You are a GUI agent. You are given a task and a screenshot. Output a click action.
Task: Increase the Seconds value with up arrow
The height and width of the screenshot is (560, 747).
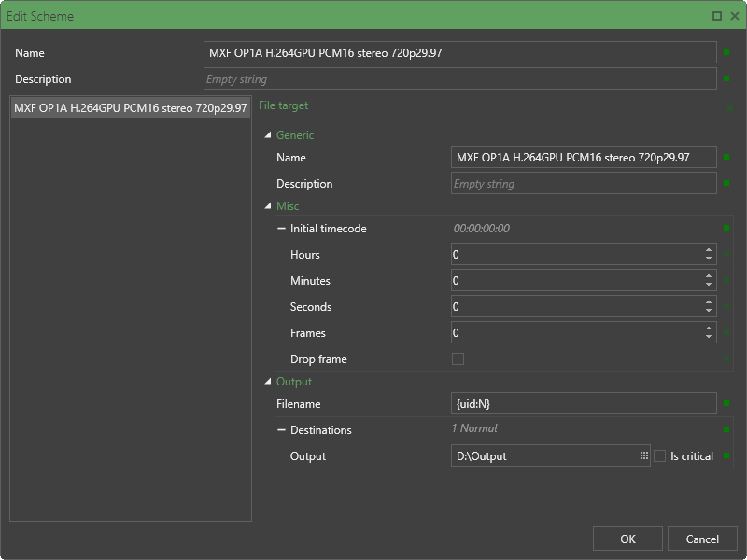(x=709, y=301)
